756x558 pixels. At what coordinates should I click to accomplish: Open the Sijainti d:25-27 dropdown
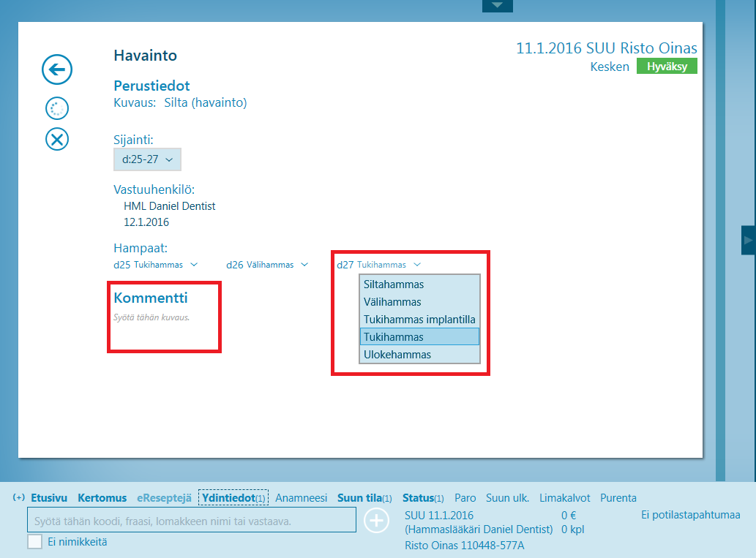coord(147,159)
